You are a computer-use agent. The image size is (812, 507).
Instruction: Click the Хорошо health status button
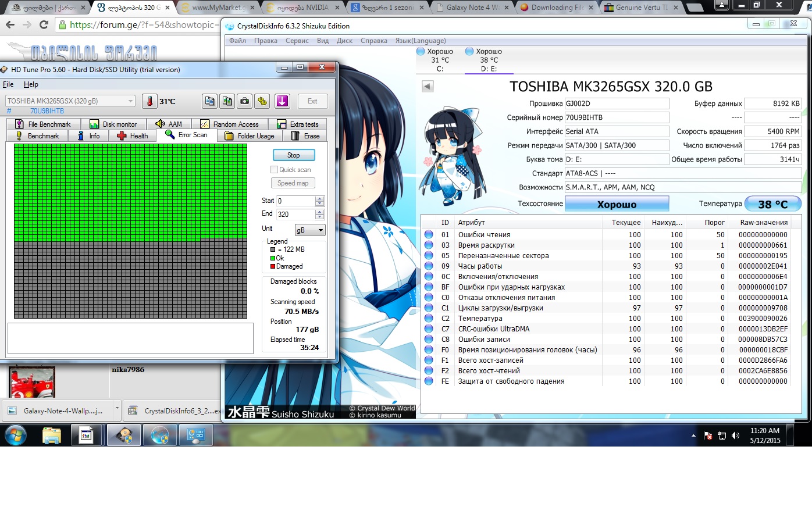point(617,204)
